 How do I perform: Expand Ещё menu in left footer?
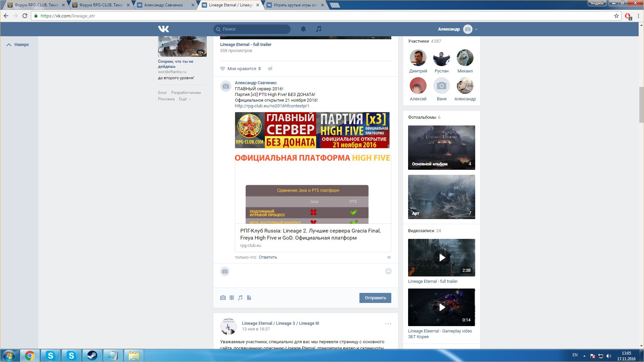185,99
